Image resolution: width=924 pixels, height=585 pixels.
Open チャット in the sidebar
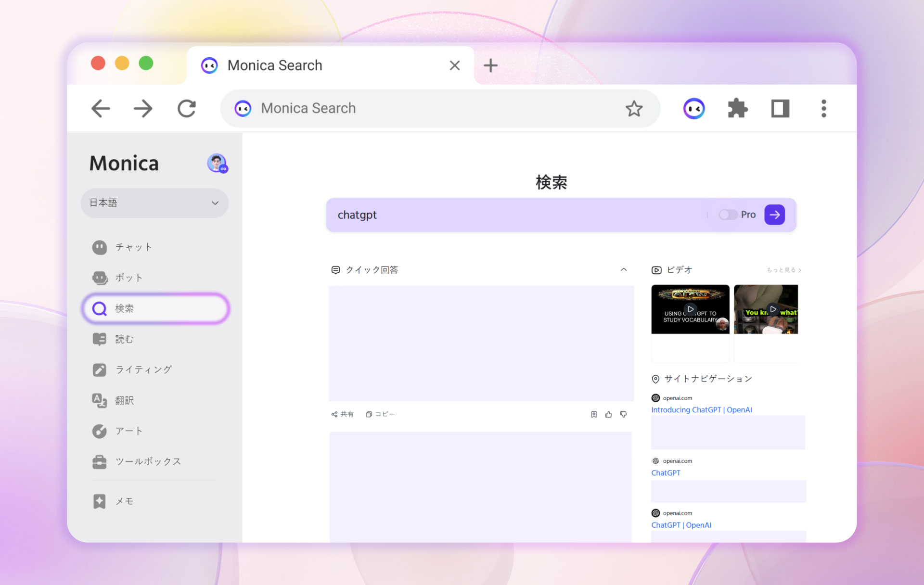(x=133, y=247)
